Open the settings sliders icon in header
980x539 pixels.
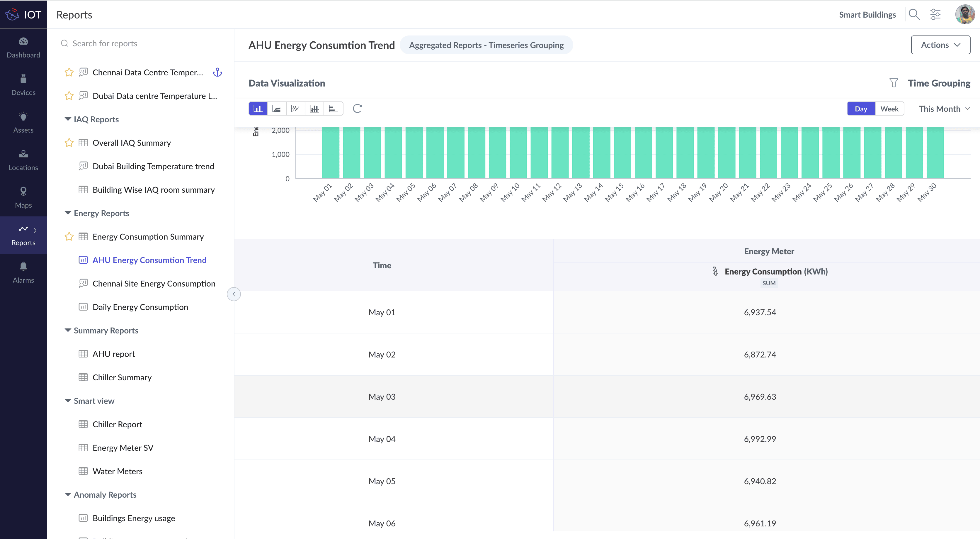[935, 15]
